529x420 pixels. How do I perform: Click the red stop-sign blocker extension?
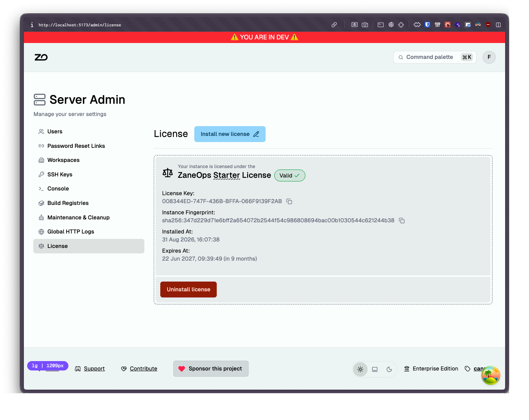pyautogui.click(x=488, y=25)
